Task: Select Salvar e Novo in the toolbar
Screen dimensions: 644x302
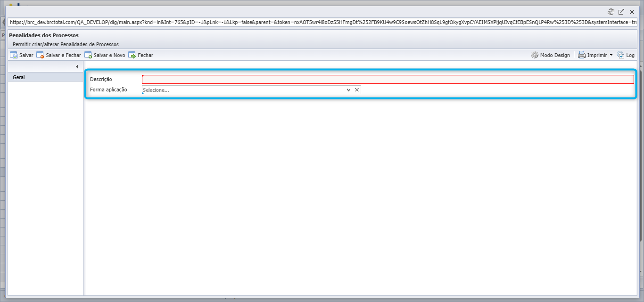Action: 105,55
